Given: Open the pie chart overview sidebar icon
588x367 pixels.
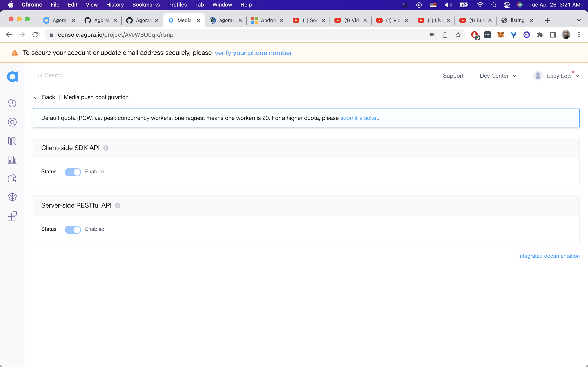Looking at the screenshot, I should click(12, 103).
